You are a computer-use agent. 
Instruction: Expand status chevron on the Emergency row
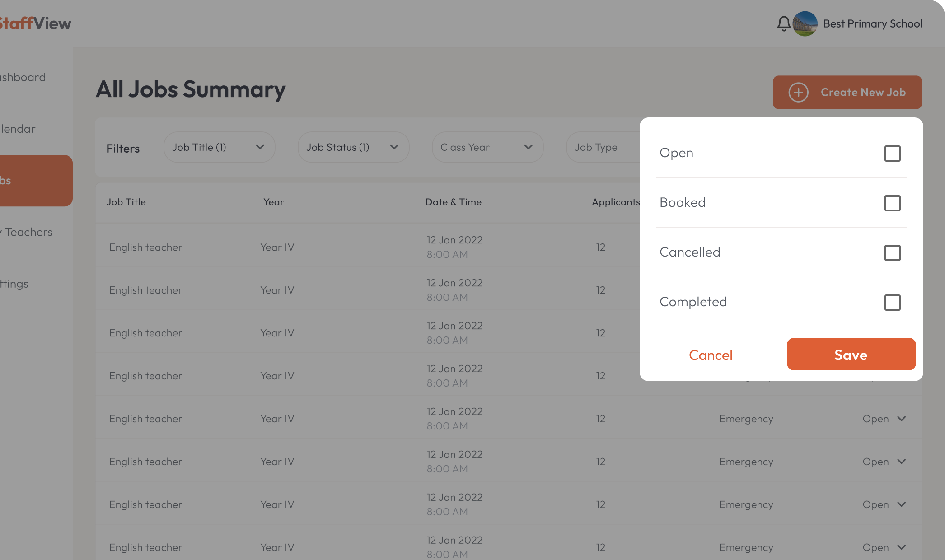coord(902,419)
